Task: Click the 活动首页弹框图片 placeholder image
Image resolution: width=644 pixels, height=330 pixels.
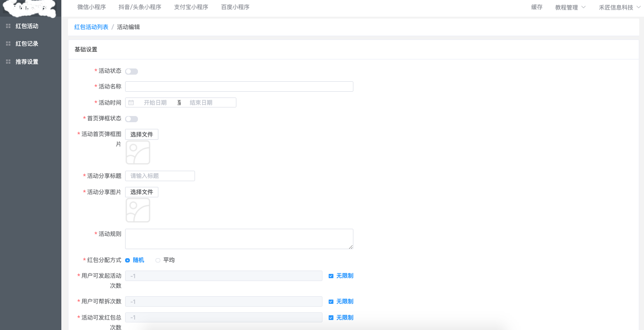Action: coord(138,153)
